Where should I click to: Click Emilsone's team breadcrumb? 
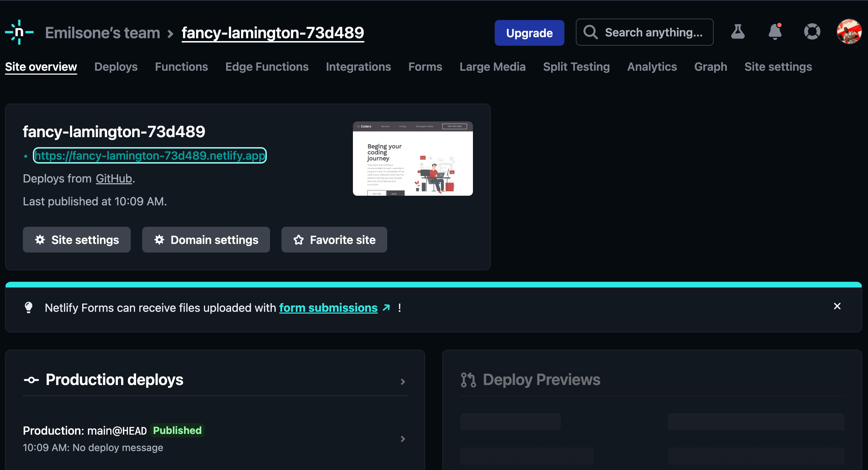(103, 33)
